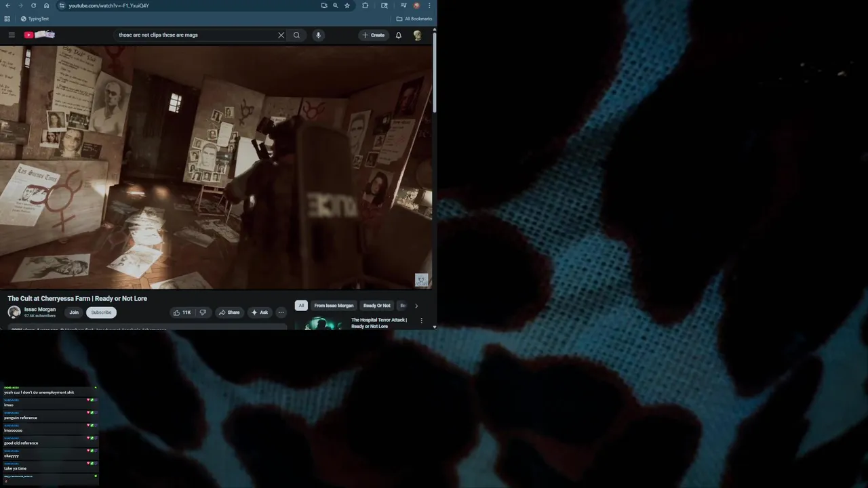Open media controls icon in browser toolbar
Screen dimensions: 868x488
(403, 5)
